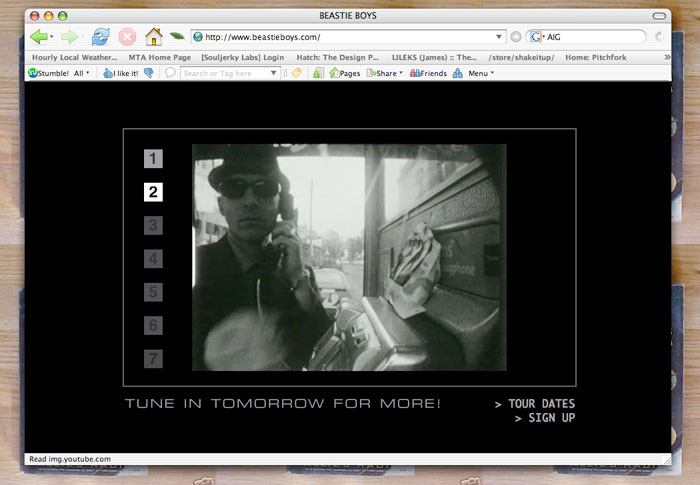Select dimmed video number 3

[x=153, y=225]
